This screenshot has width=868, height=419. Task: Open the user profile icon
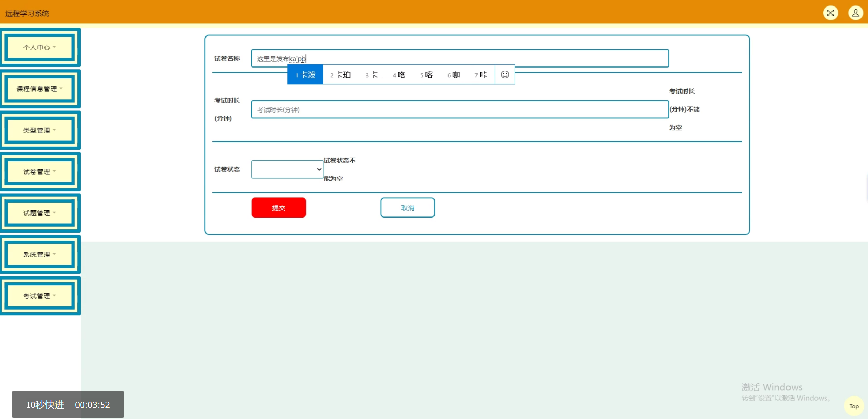(855, 13)
